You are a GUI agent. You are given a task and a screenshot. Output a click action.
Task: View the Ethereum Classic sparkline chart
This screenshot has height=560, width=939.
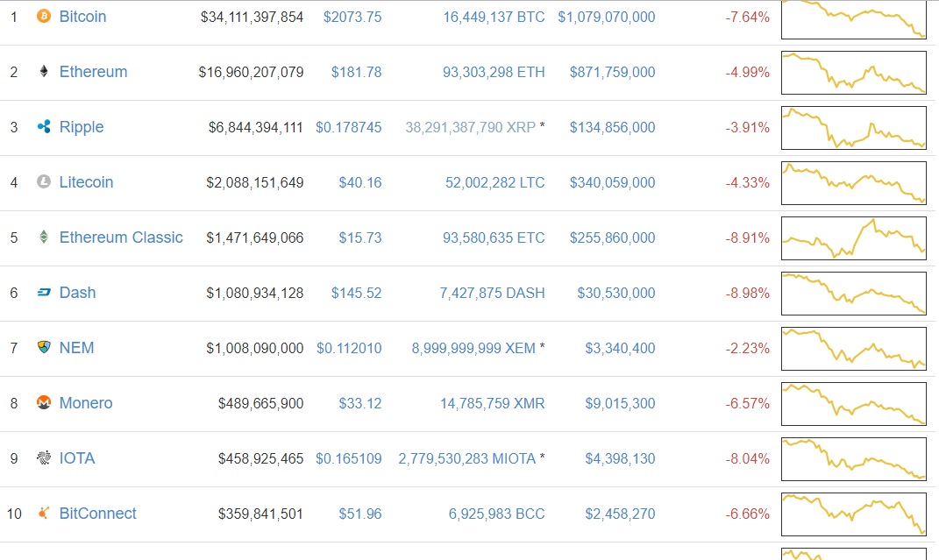pos(853,238)
